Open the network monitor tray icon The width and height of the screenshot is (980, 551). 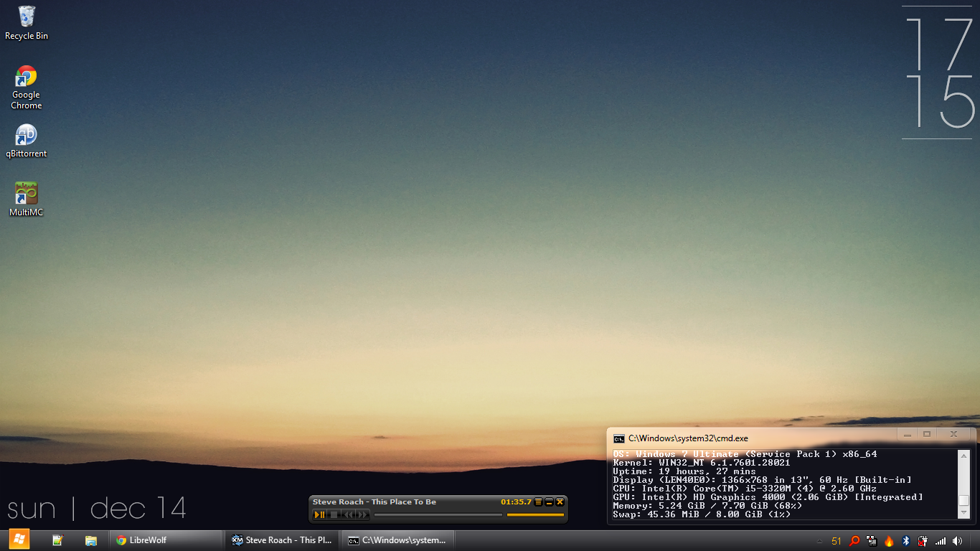[872, 541]
